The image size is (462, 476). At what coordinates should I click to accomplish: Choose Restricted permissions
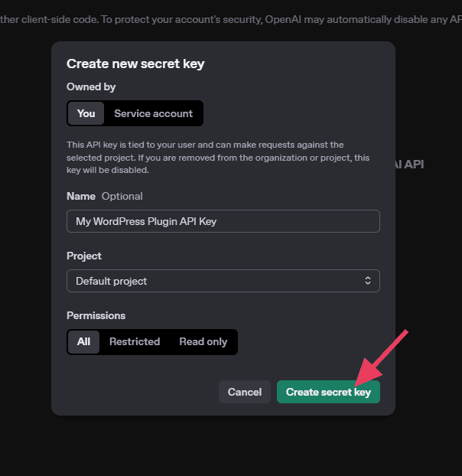pyautogui.click(x=135, y=342)
